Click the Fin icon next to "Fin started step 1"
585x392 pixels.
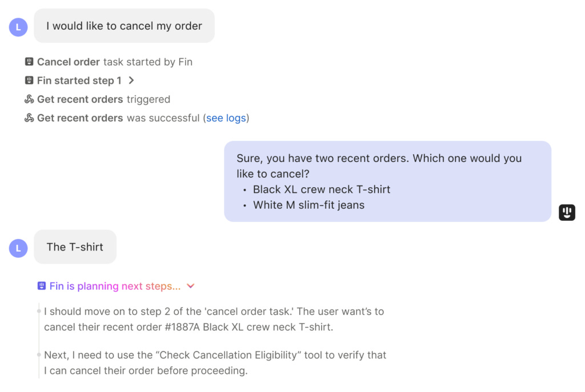point(30,80)
